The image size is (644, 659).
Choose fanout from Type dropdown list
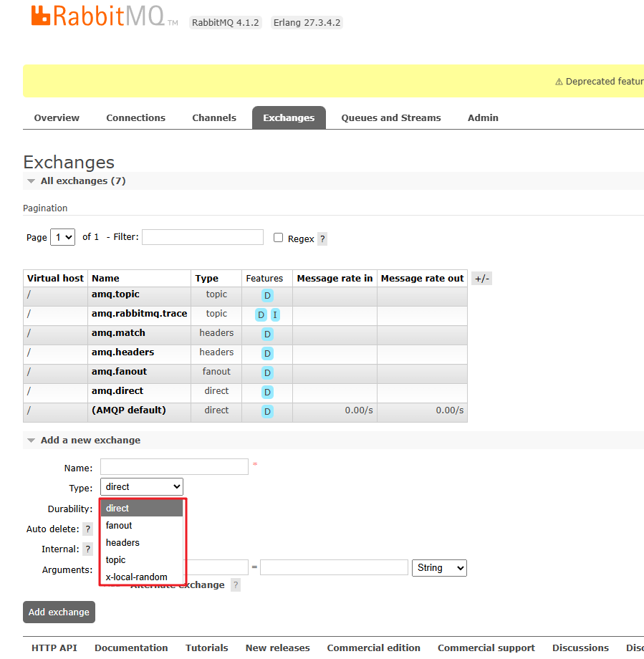[x=142, y=525]
